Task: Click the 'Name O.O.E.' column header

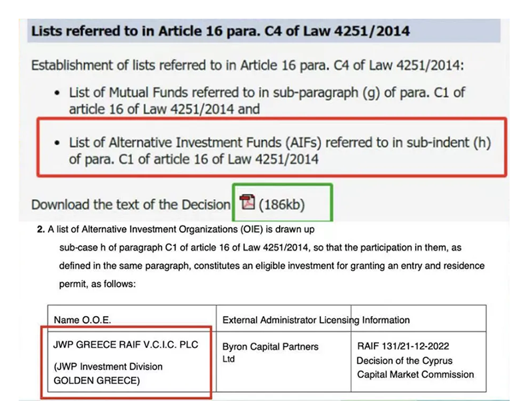Action: (x=83, y=320)
